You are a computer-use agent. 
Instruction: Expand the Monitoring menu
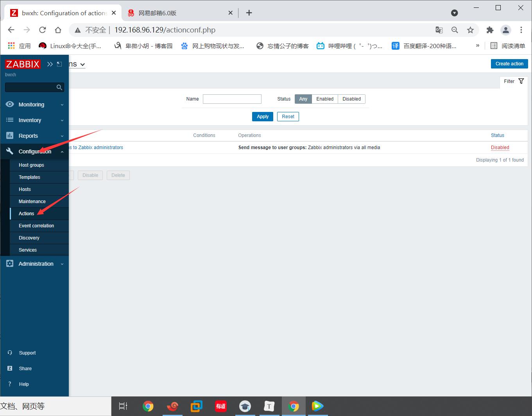tap(62, 105)
